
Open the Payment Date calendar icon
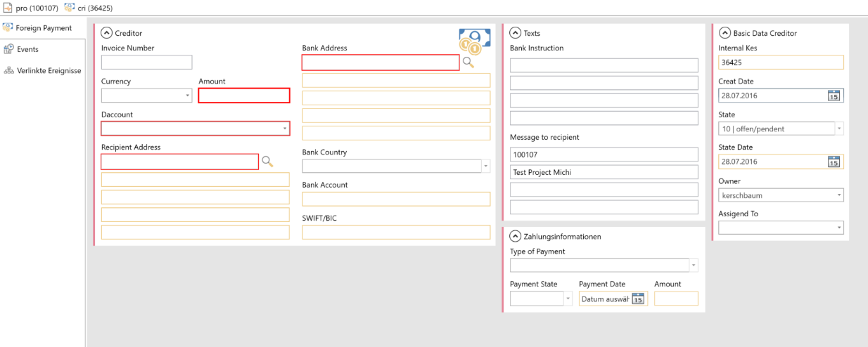pos(638,299)
